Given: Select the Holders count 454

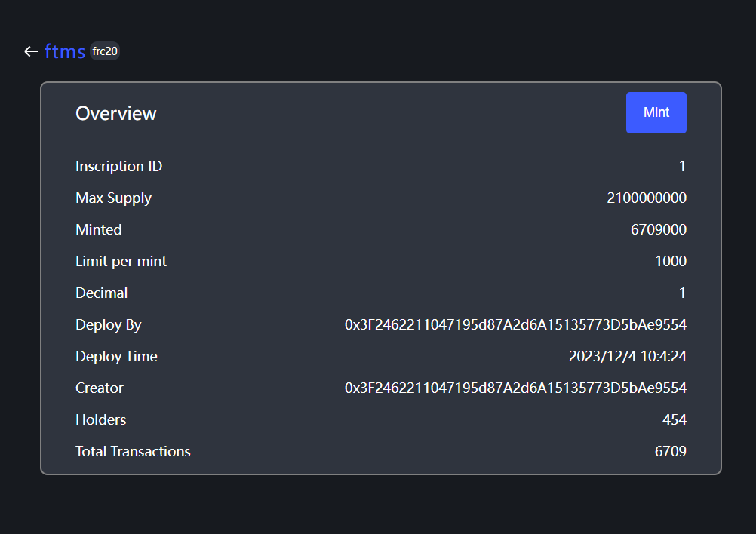Looking at the screenshot, I should 674,420.
